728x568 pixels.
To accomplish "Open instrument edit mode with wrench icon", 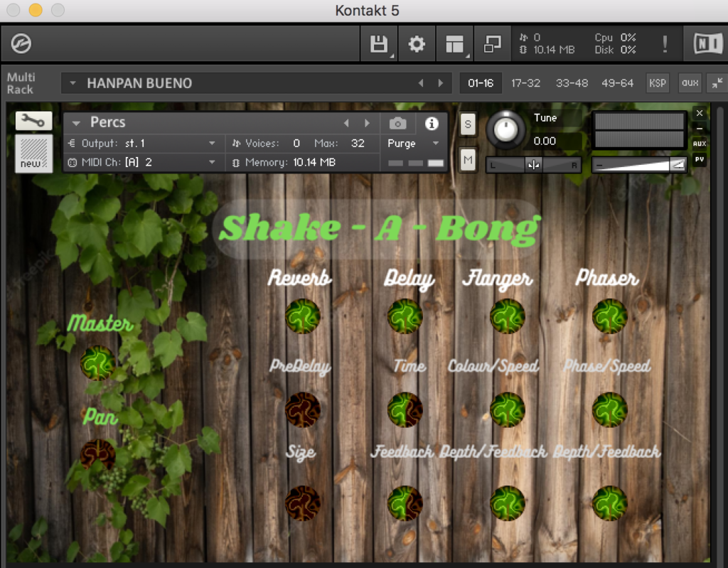I will [x=33, y=122].
